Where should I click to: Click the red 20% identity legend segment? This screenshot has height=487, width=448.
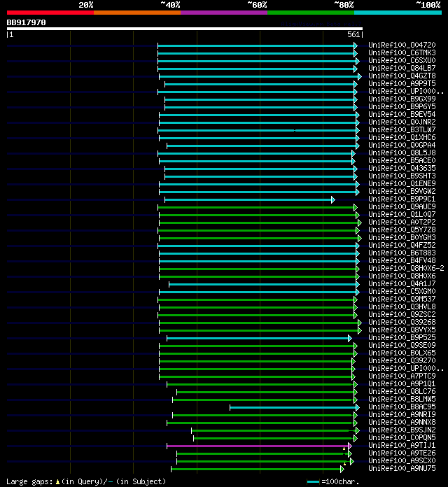pos(50,13)
